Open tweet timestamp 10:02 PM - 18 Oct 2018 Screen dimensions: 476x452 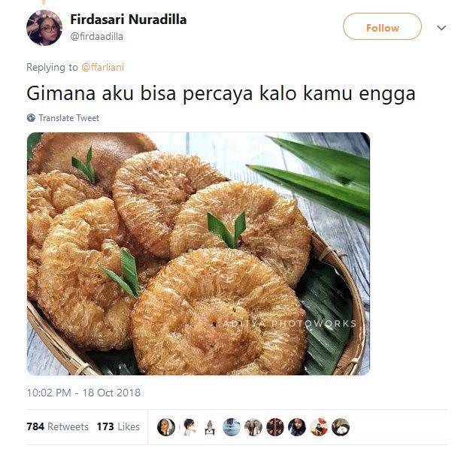point(83,393)
